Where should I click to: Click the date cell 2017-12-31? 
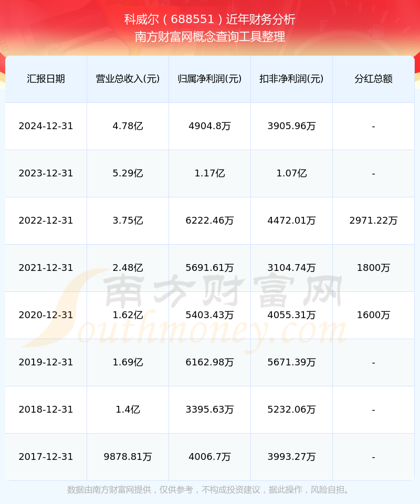(46, 457)
